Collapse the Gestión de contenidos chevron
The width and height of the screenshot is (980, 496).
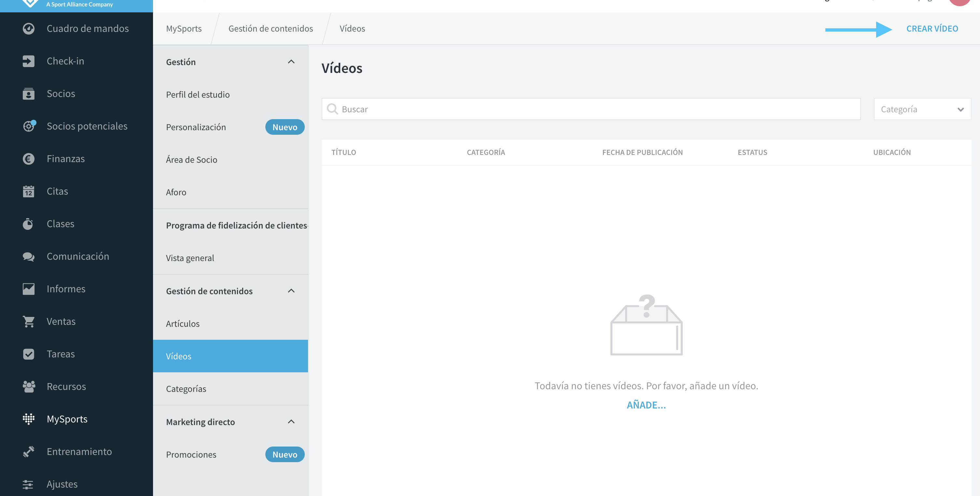tap(291, 291)
